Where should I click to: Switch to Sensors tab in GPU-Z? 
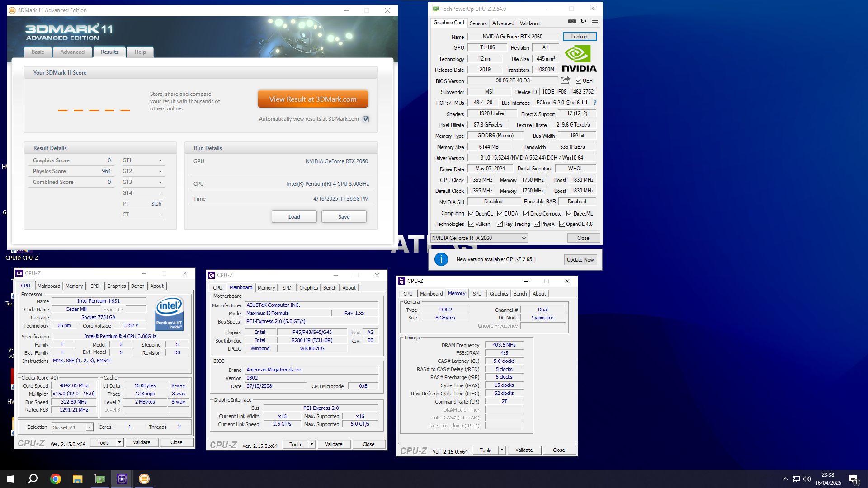478,23
